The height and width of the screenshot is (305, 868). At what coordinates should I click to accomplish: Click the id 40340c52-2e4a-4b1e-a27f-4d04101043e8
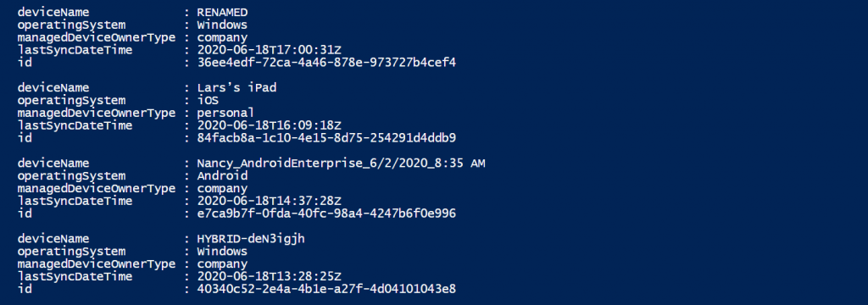coord(326,289)
